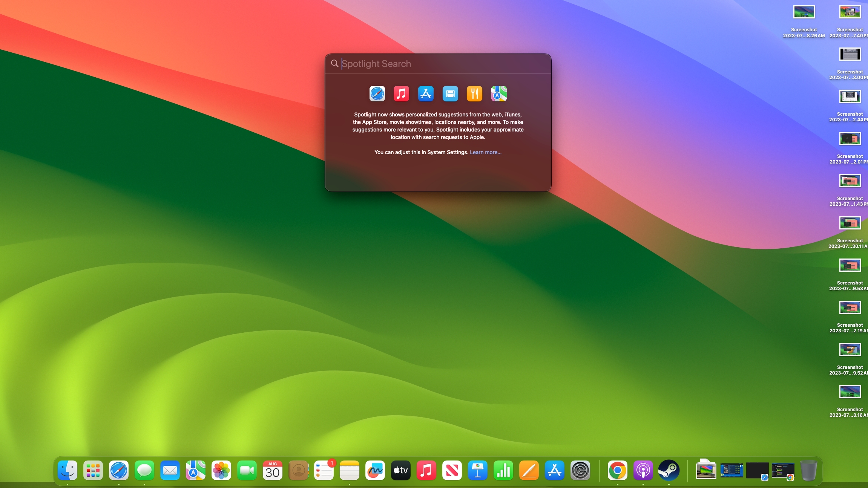The width and height of the screenshot is (868, 488).
Task: Click the Maps icon in Spotlight panel
Action: pyautogui.click(x=499, y=94)
